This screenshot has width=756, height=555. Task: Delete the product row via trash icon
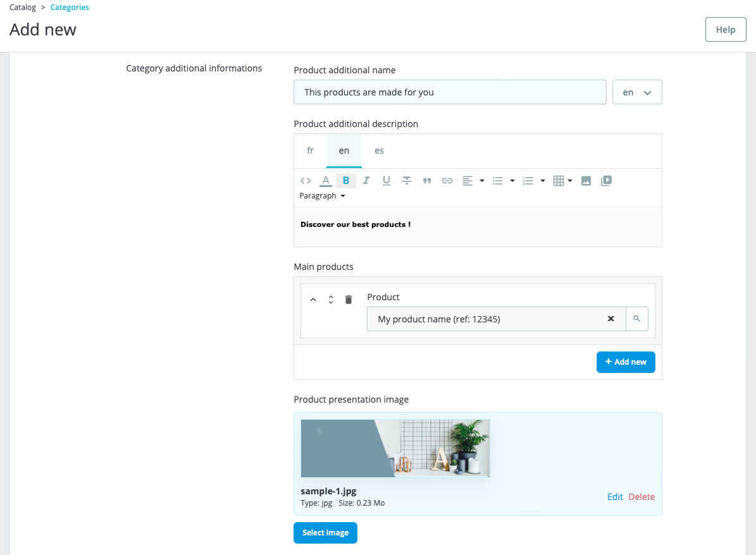pyautogui.click(x=348, y=299)
